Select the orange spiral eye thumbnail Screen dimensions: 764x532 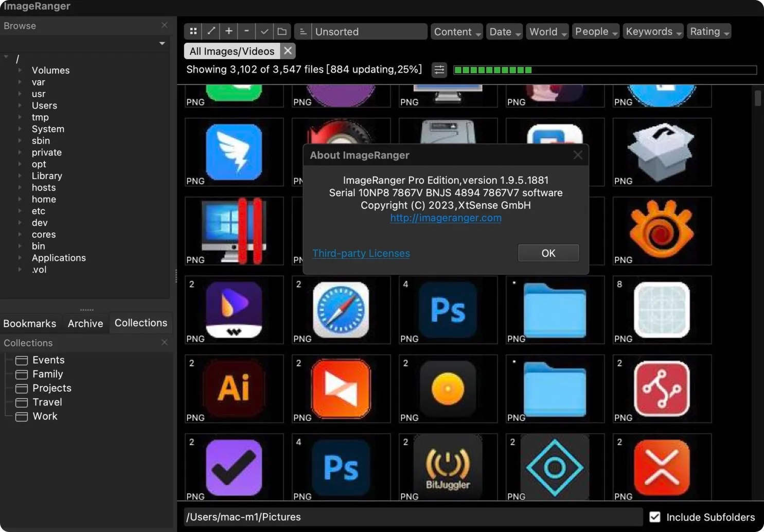click(x=662, y=231)
